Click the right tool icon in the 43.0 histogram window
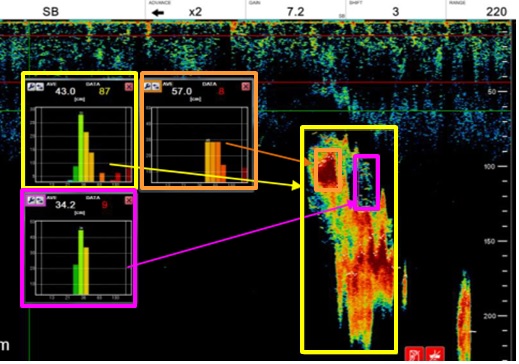Screen dimensions: 519x364 [40, 87]
